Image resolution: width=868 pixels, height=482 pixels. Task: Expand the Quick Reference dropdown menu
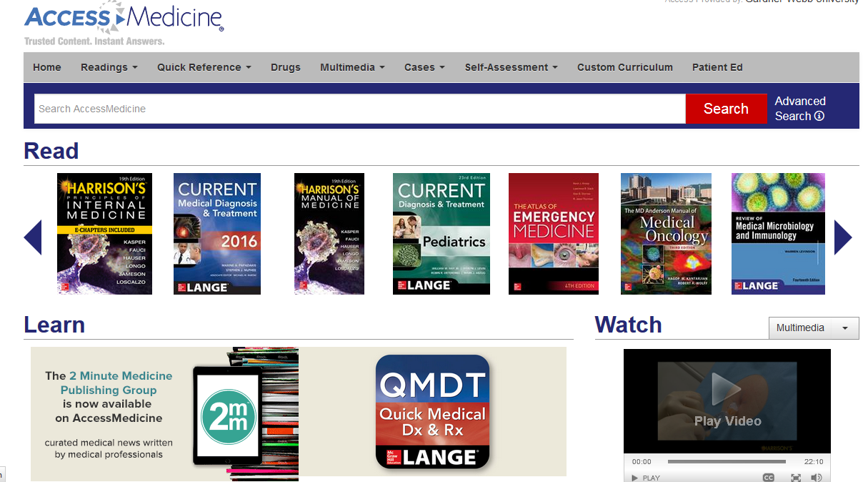204,67
